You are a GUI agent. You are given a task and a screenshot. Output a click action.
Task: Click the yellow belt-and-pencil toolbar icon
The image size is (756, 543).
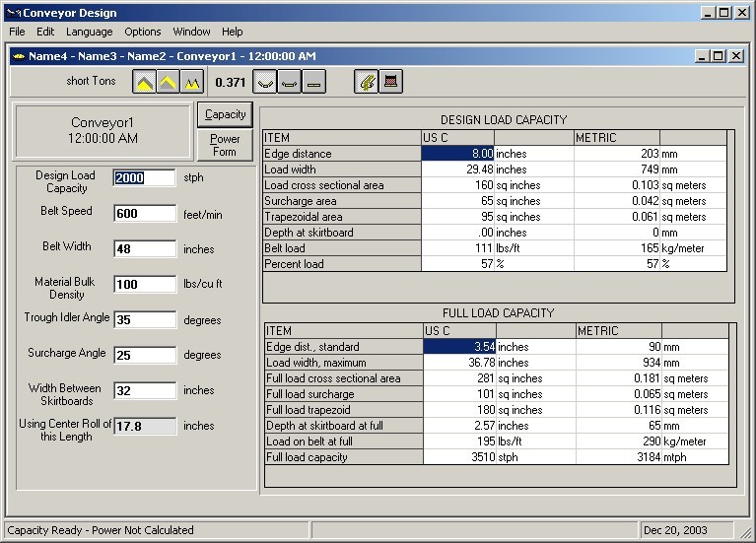click(x=367, y=82)
